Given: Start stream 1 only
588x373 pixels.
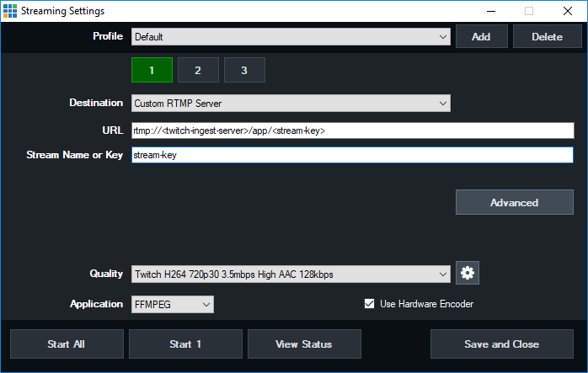Looking at the screenshot, I should click(x=185, y=344).
